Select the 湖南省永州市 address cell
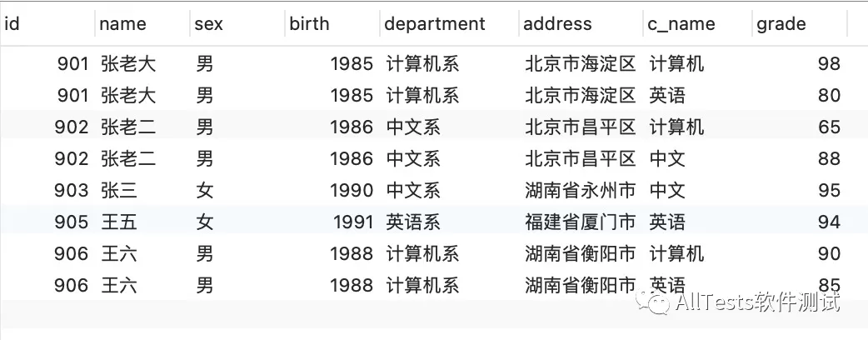 (580, 191)
